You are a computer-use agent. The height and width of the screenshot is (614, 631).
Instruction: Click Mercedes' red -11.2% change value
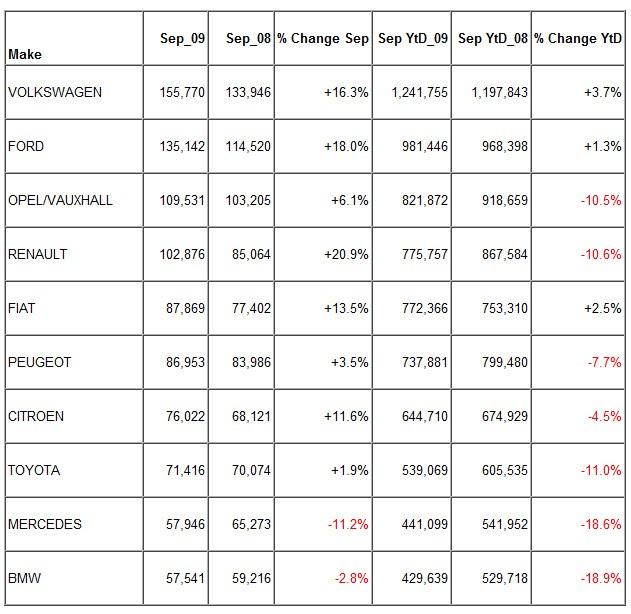point(347,524)
